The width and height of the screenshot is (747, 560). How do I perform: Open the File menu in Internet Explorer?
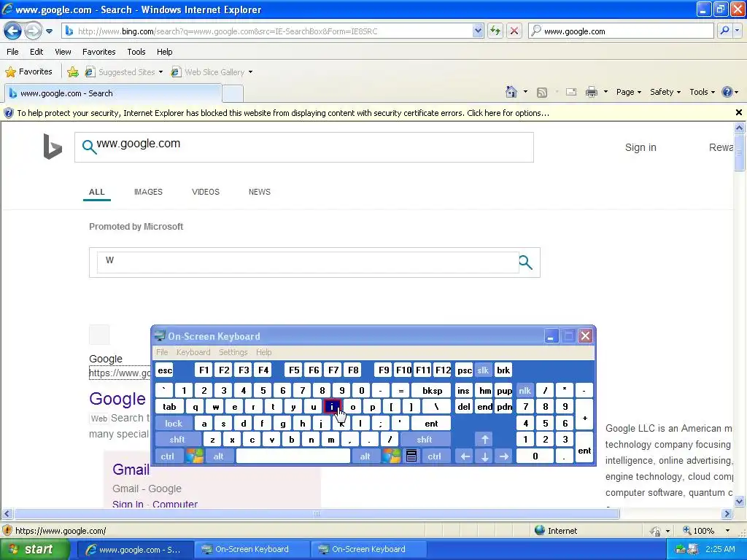coord(13,52)
